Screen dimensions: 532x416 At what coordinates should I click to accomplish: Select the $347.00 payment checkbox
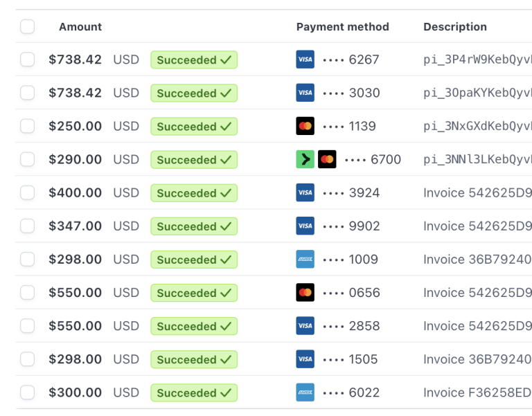(x=28, y=226)
